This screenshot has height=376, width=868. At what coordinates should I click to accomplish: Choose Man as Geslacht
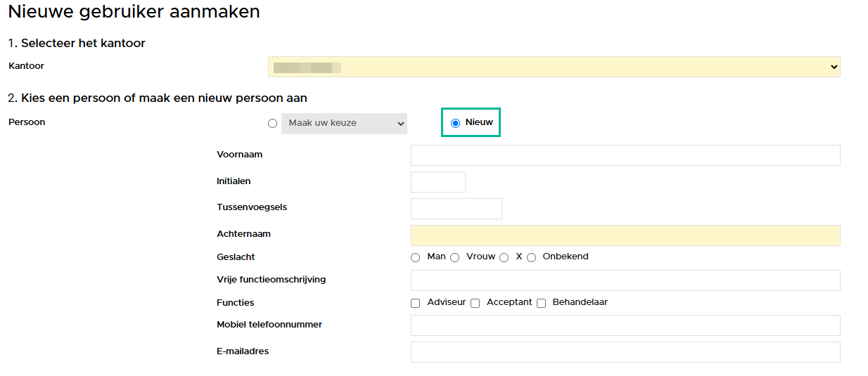click(x=415, y=258)
